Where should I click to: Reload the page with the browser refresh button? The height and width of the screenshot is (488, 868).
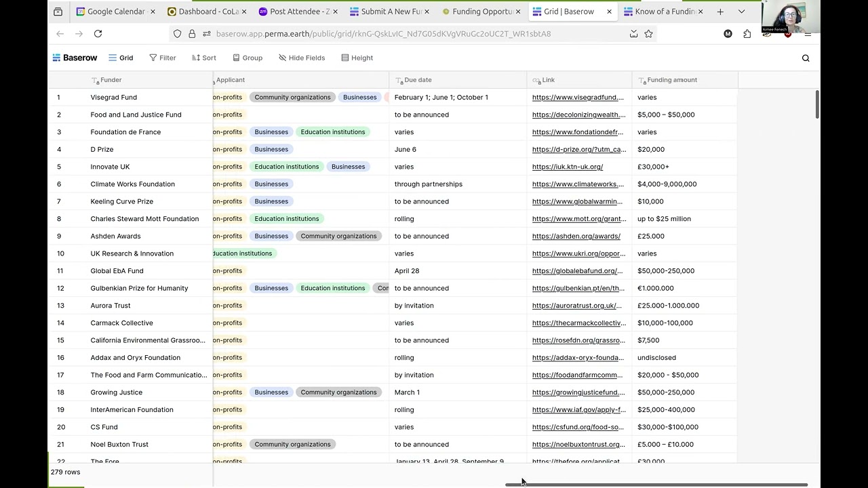tap(98, 33)
